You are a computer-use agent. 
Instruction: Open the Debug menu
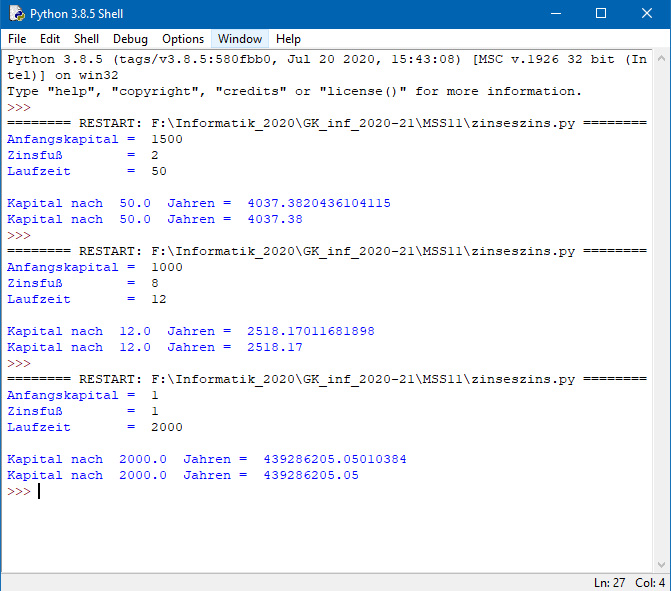(x=130, y=39)
